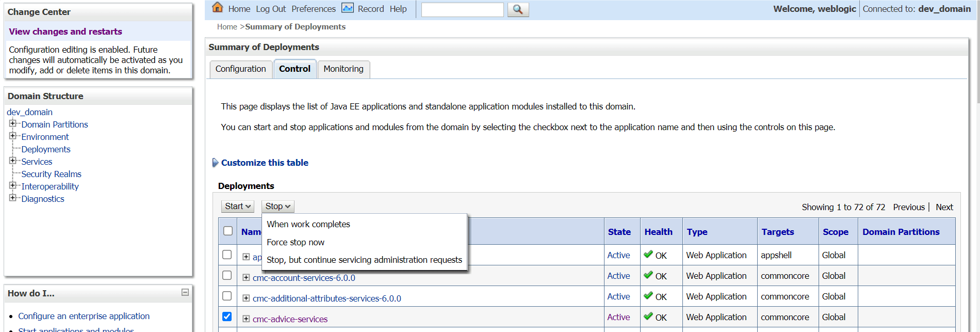Choose When work completes from Stop menu
Screen dimensions: 980x332
[308, 224]
